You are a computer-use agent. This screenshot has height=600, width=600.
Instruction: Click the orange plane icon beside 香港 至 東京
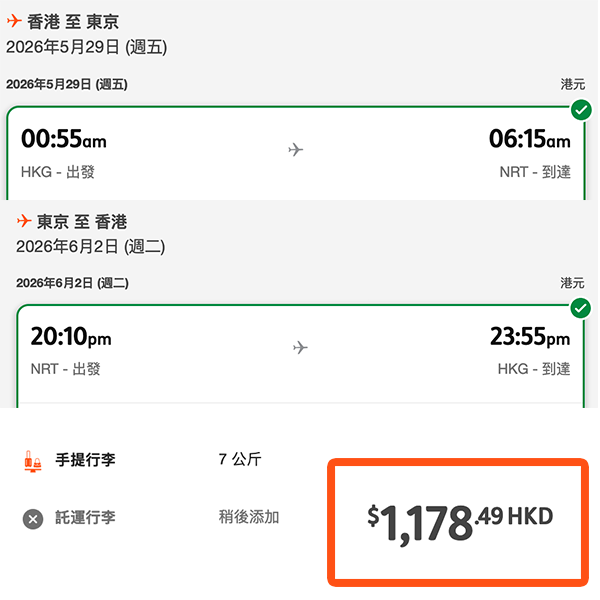click(x=14, y=21)
